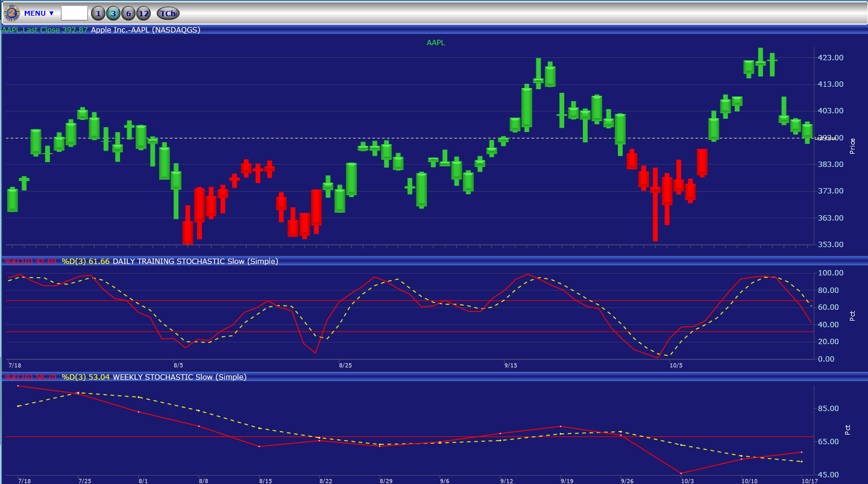Select the 12 month timeframe button
The image size is (868, 484).
pyautogui.click(x=143, y=13)
